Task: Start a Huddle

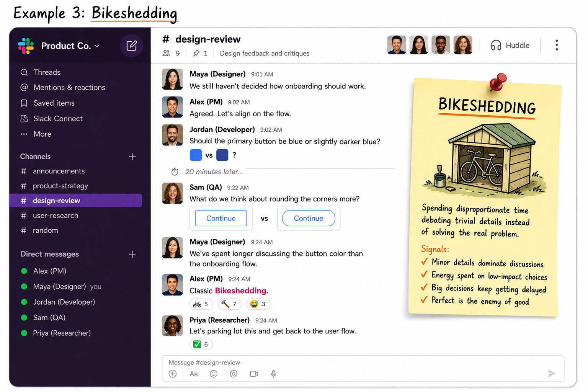Action: [510, 46]
